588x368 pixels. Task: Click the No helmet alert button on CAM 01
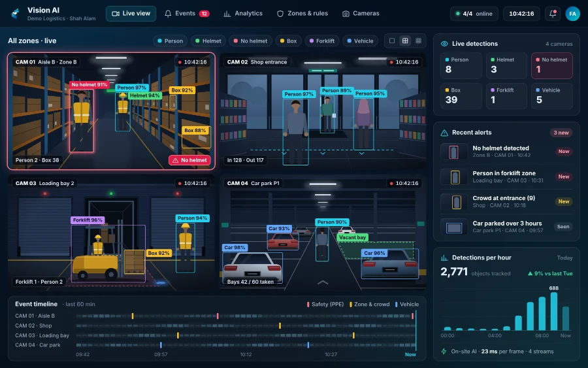189,160
